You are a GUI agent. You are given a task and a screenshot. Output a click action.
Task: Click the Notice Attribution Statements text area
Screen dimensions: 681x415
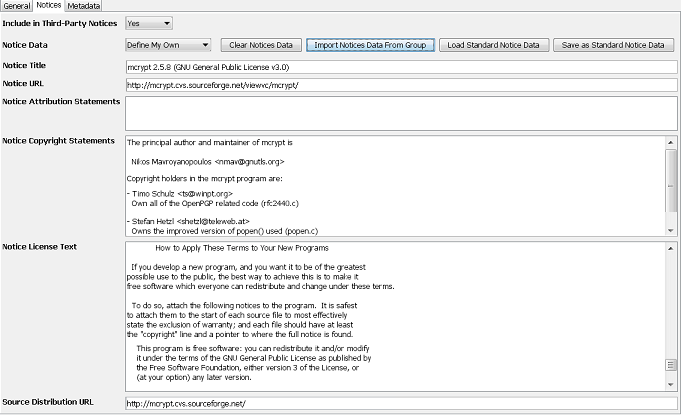pyautogui.click(x=400, y=112)
